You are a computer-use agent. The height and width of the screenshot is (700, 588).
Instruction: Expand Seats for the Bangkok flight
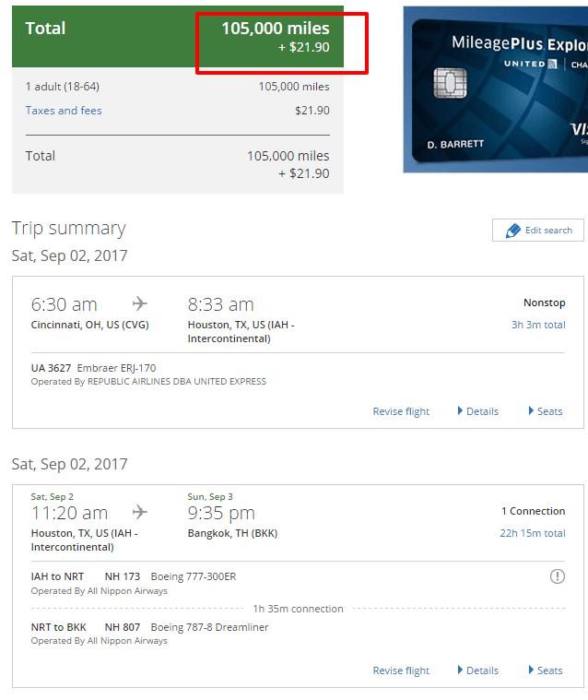[546, 670]
